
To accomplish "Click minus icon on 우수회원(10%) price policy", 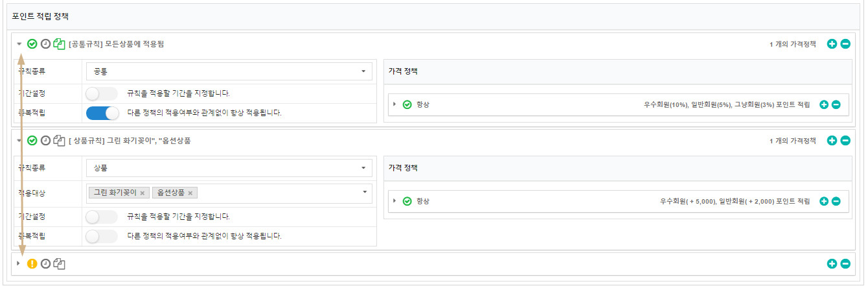I will pos(836,104).
